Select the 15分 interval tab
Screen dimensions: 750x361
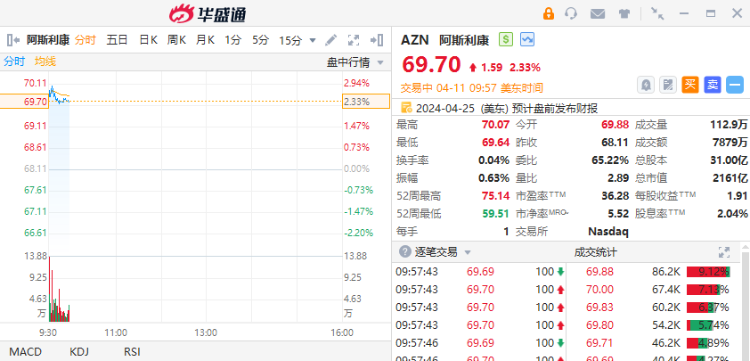tap(290, 41)
